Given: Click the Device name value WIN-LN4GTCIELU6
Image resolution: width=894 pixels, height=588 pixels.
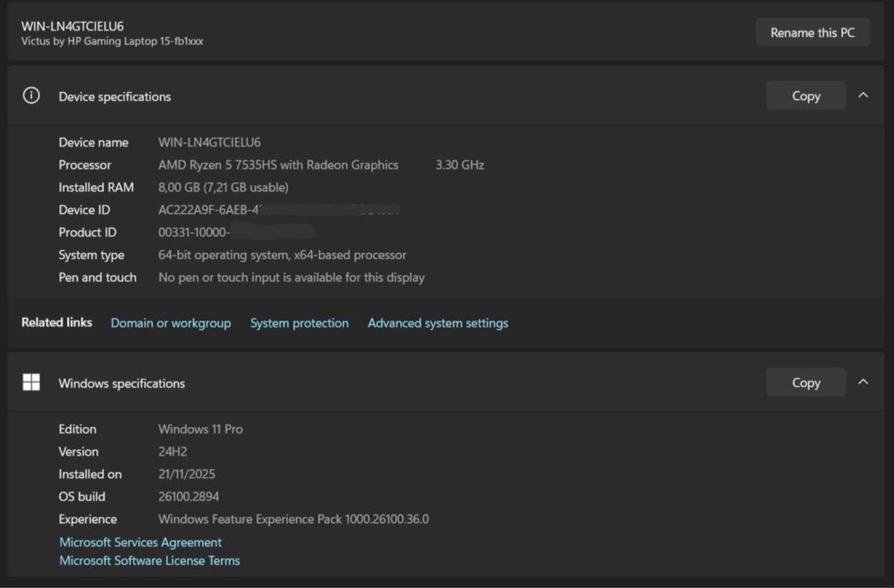Looking at the screenshot, I should coord(209,142).
